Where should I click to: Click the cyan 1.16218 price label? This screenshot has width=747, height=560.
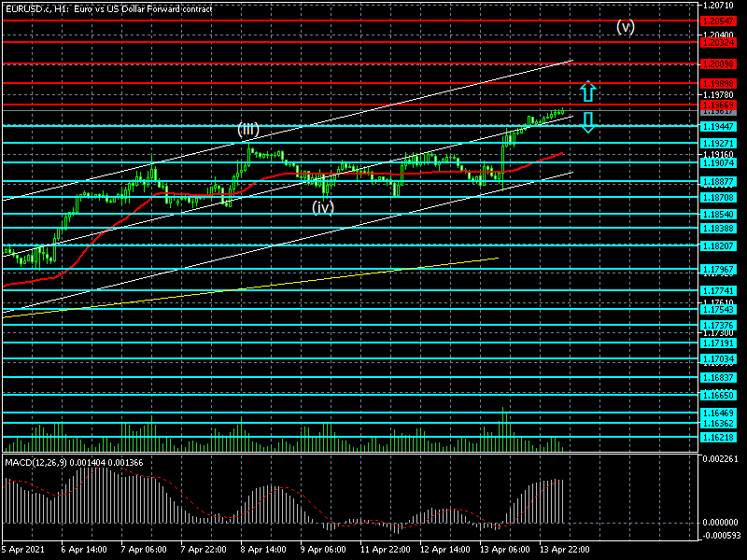(x=718, y=437)
